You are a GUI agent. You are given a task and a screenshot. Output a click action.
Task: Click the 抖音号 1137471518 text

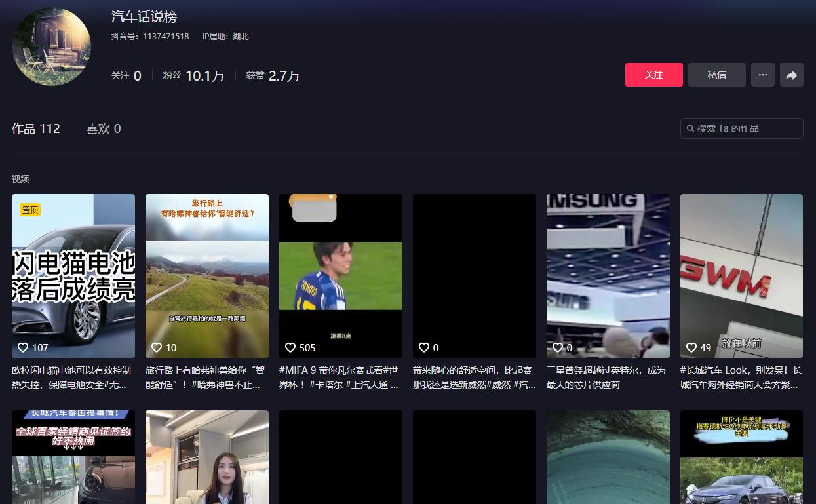coord(150,37)
